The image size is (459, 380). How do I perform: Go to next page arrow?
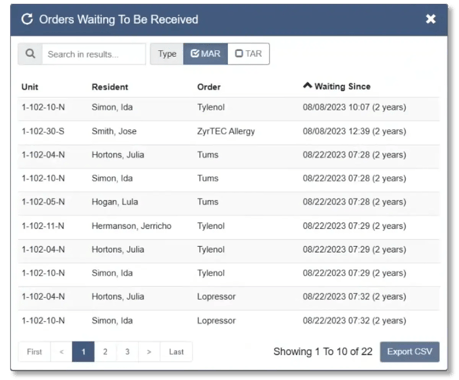(149, 352)
